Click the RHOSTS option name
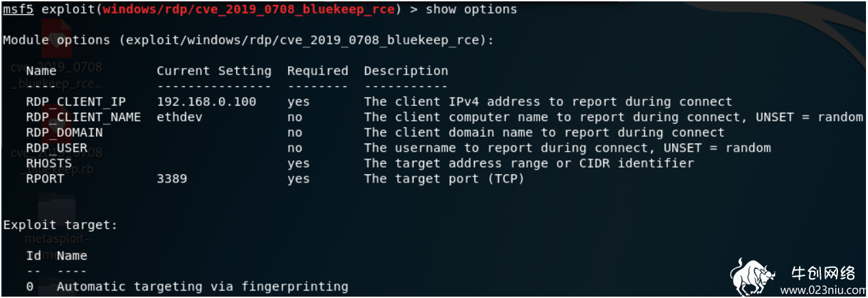 (48, 163)
